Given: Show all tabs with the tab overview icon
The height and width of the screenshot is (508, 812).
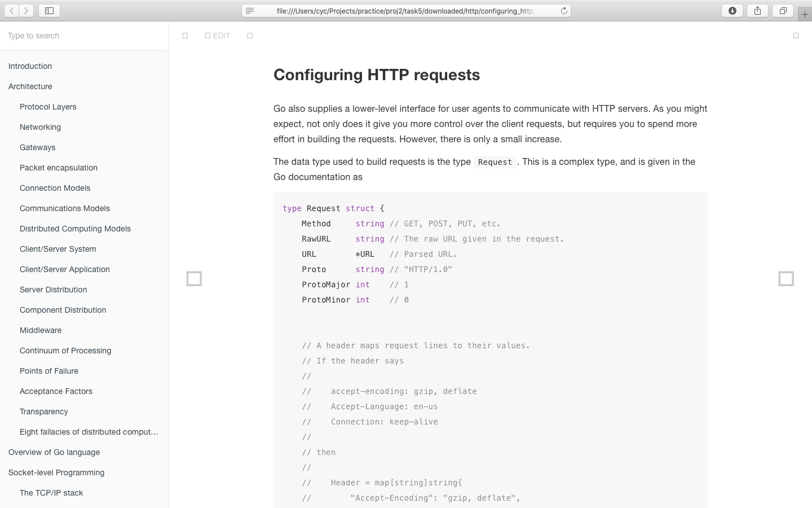Looking at the screenshot, I should tap(783, 11).
